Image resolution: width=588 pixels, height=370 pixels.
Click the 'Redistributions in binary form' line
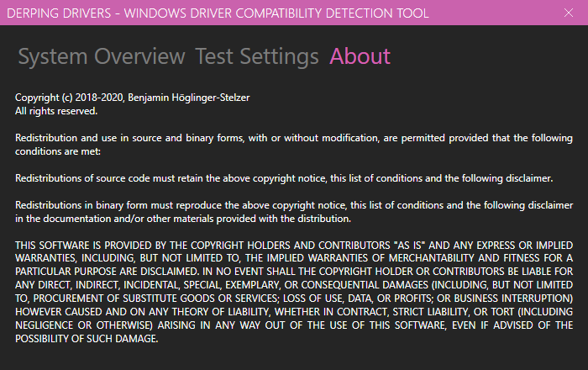(294, 205)
